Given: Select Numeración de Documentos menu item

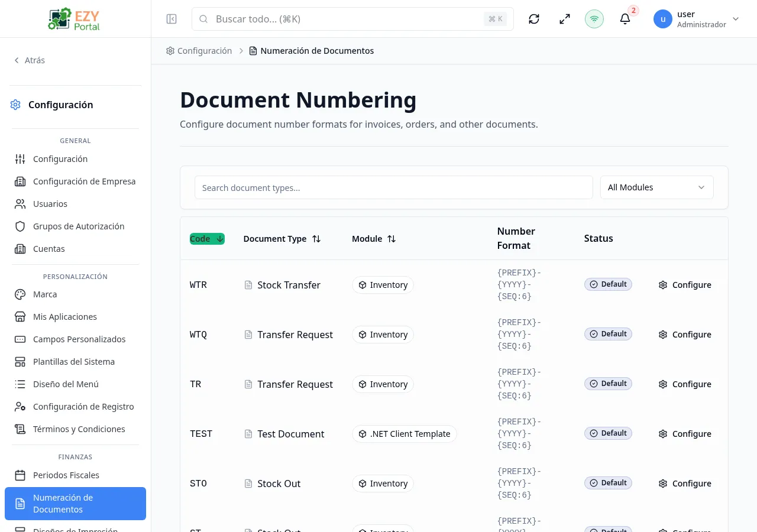Looking at the screenshot, I should [x=75, y=504].
